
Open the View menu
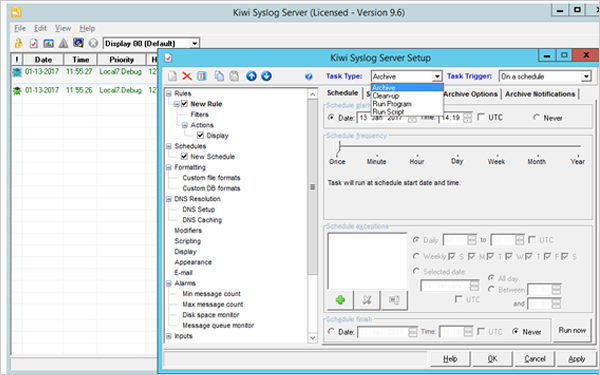click(x=63, y=28)
